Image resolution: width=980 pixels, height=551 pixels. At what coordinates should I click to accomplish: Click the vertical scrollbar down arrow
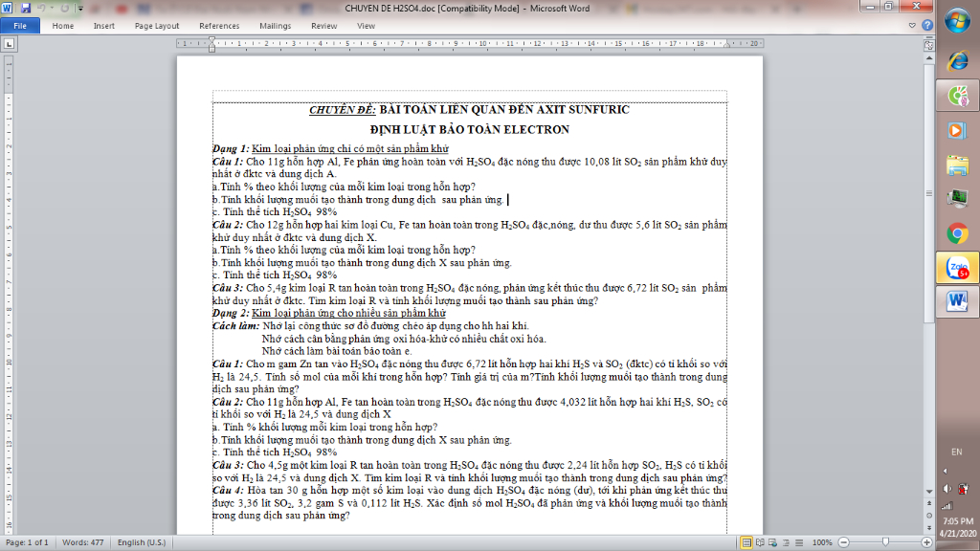pyautogui.click(x=929, y=492)
